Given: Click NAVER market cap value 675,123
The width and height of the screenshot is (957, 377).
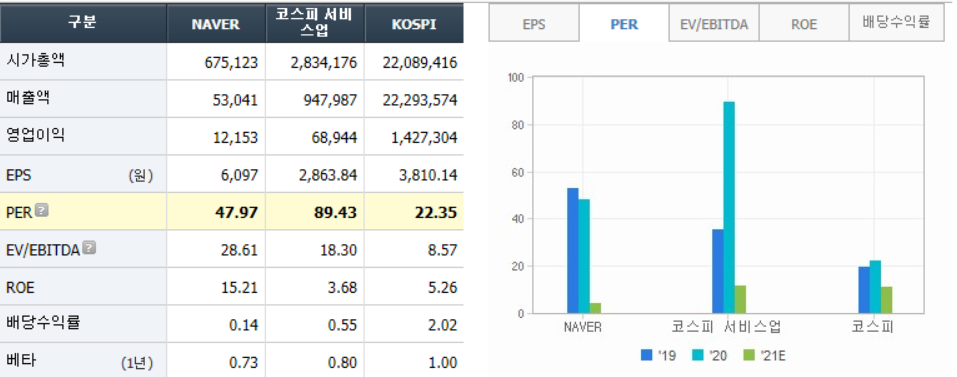Looking at the screenshot, I should pos(232,62).
